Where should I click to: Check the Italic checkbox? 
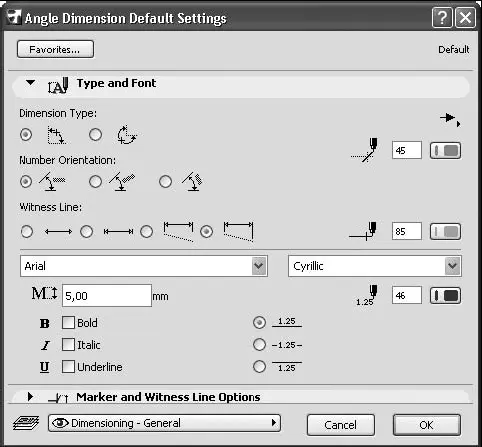click(68, 345)
